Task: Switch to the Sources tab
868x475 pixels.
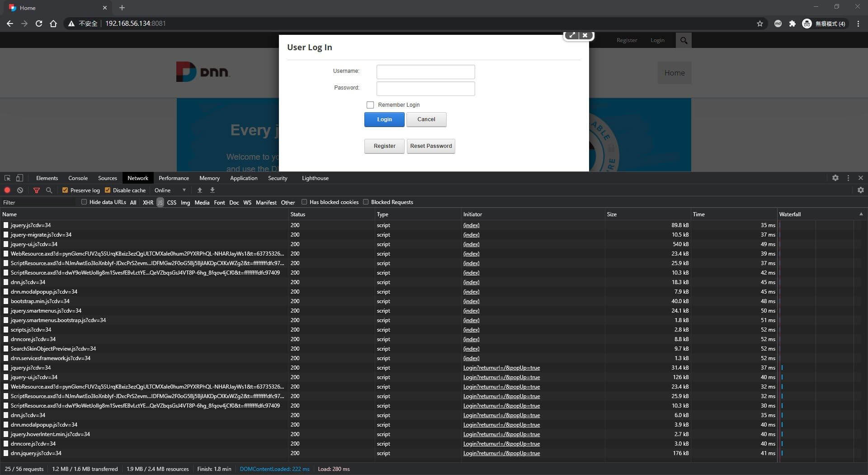Action: (x=108, y=178)
